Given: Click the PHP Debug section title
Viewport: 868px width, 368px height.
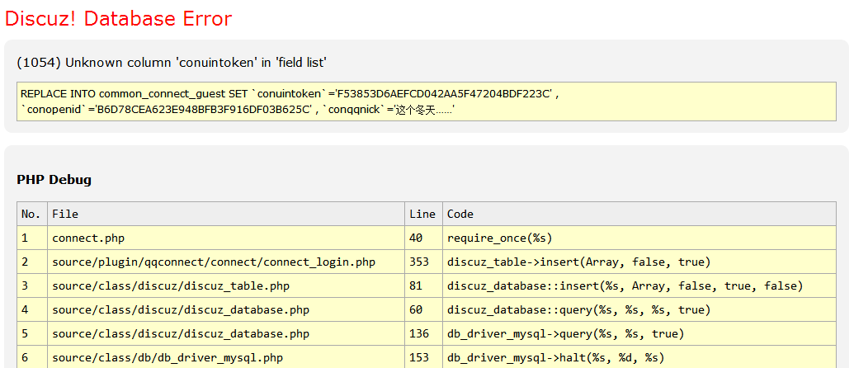Looking at the screenshot, I should 54,179.
